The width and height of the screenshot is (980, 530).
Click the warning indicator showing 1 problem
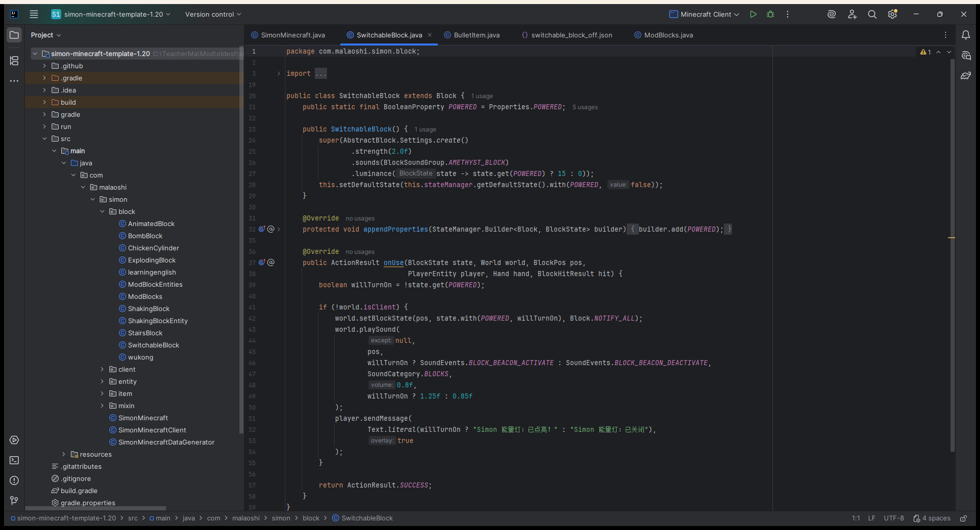click(x=925, y=52)
